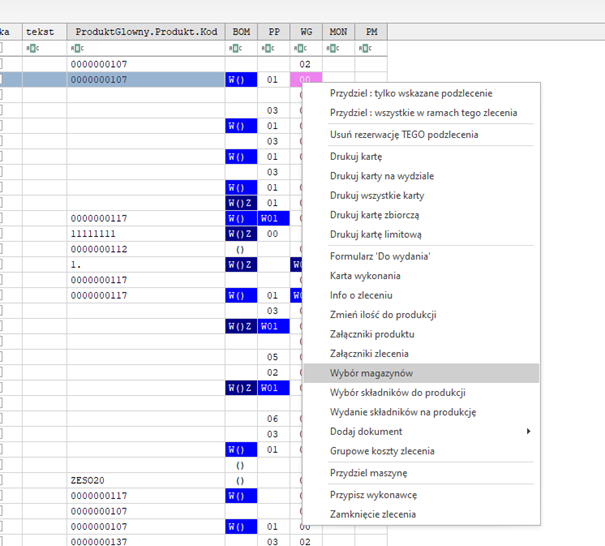
Task: Choose 'Wybór składników do produkcji'
Action: [x=421, y=393]
